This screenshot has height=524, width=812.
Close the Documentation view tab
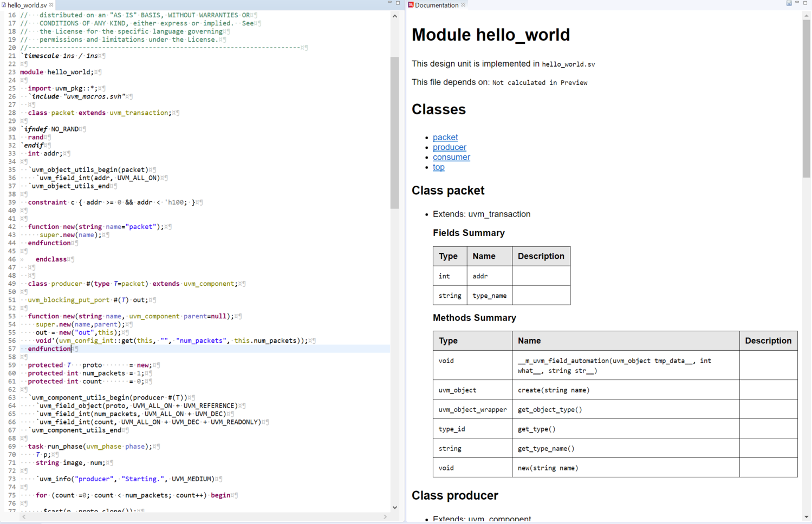click(463, 5)
